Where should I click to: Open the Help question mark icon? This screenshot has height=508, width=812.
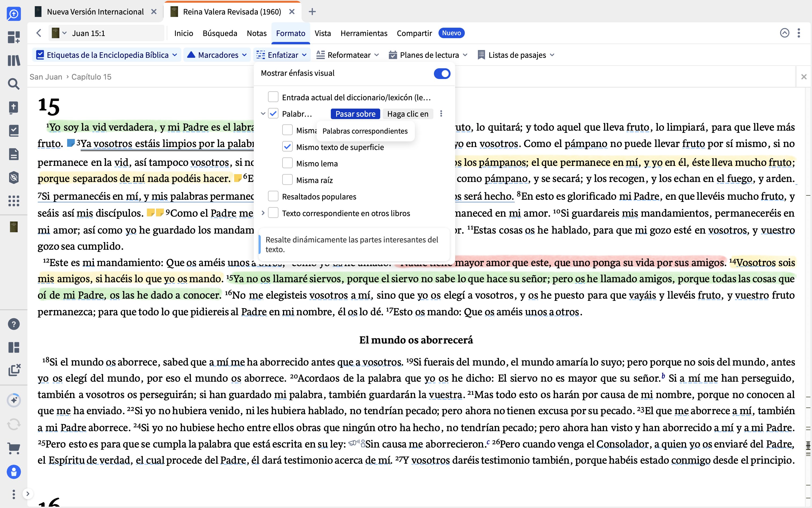(14, 324)
